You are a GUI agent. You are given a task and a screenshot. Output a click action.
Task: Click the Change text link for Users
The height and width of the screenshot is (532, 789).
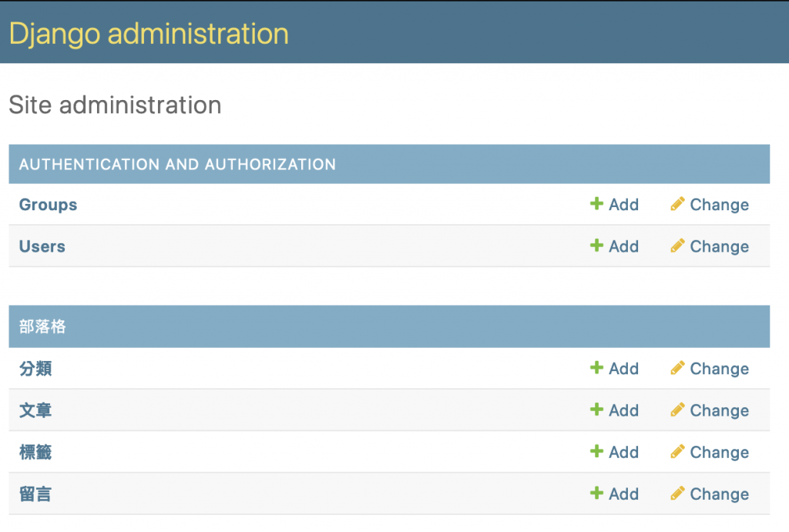click(x=720, y=247)
